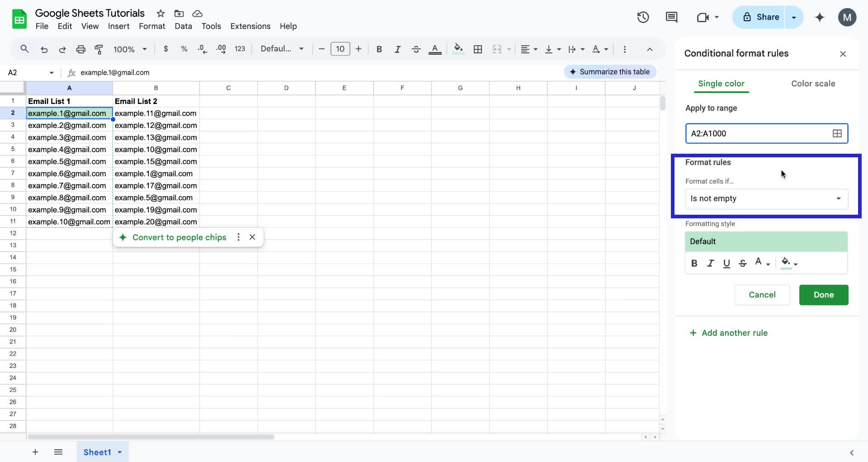This screenshot has width=868, height=462.
Task: Undo the last action
Action: [44, 49]
